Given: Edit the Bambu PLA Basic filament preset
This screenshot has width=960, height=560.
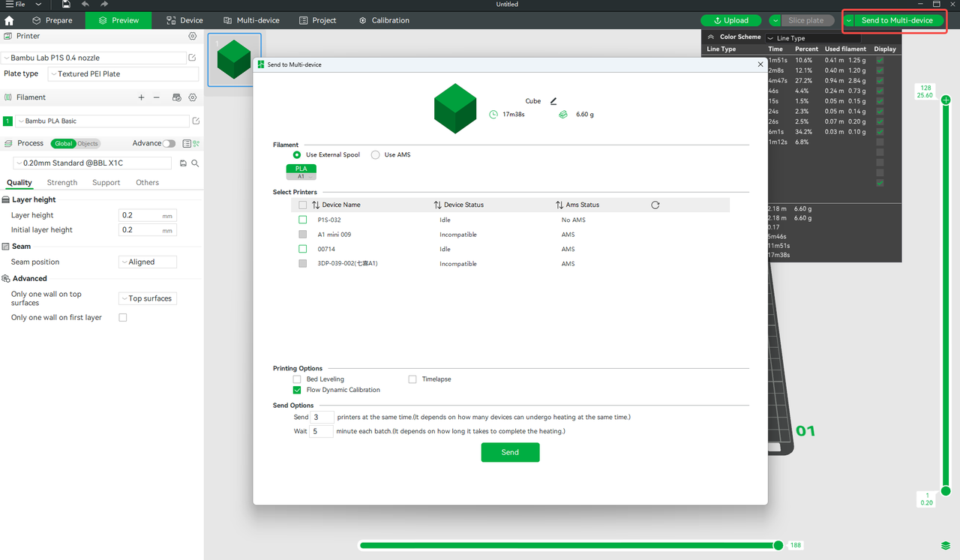Looking at the screenshot, I should (x=196, y=121).
